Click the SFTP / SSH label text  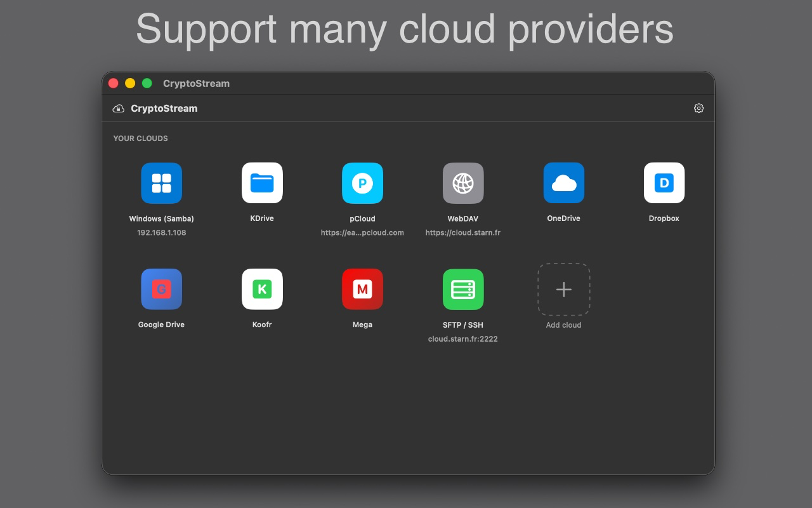463,324
